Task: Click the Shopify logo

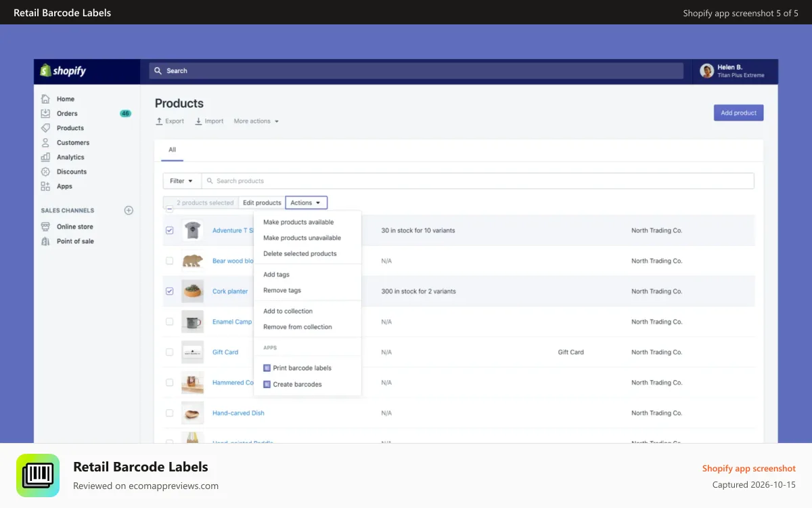Action: coord(63,70)
